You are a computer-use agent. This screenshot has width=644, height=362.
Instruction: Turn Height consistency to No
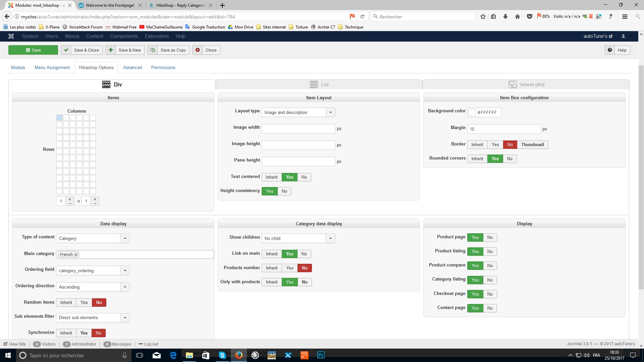click(x=284, y=191)
